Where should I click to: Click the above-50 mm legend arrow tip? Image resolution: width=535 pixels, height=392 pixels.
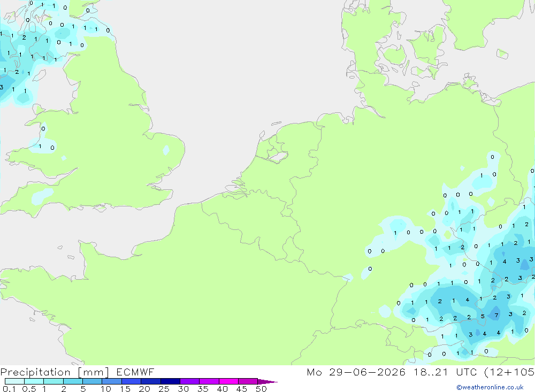pos(267,382)
